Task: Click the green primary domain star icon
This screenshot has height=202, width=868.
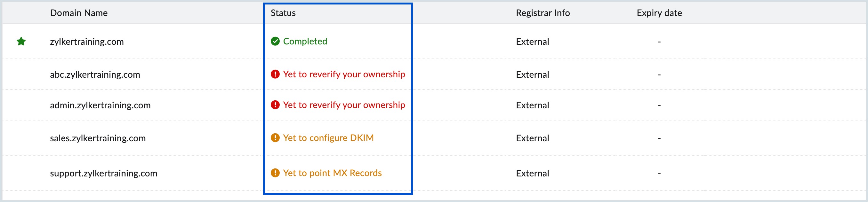Action: (x=21, y=42)
